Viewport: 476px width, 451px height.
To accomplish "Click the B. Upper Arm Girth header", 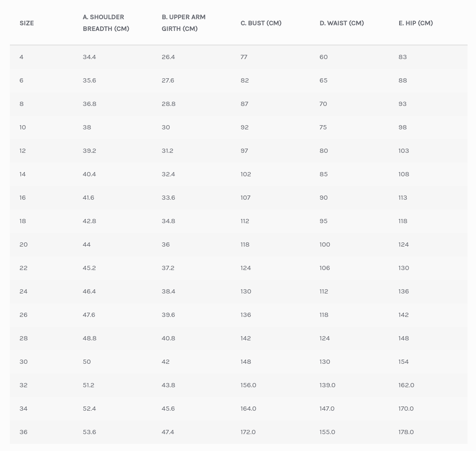I will (184, 23).
